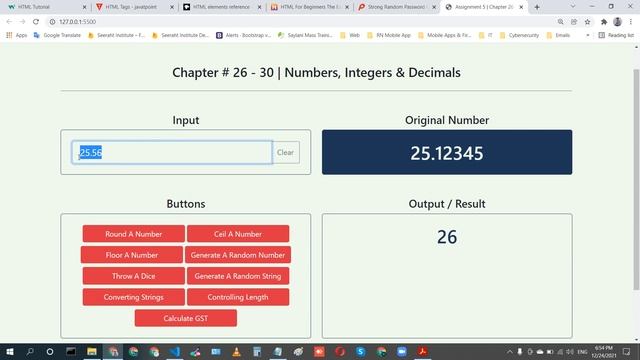Screen dimensions: 640x360
Task: Show more bookmarks overflow arrow
Action: [588, 35]
